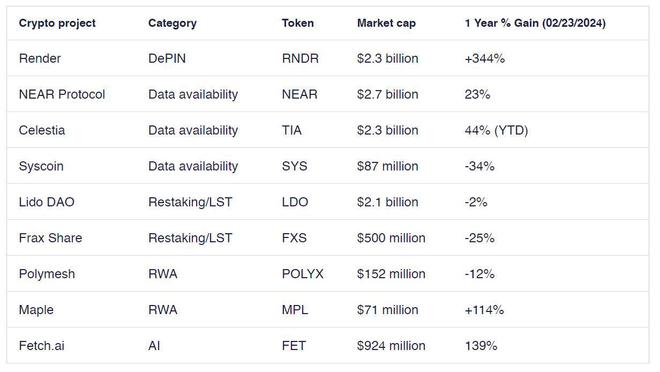Select the Fetch.ai project cell
Screen dimensions: 660x372
42,345
